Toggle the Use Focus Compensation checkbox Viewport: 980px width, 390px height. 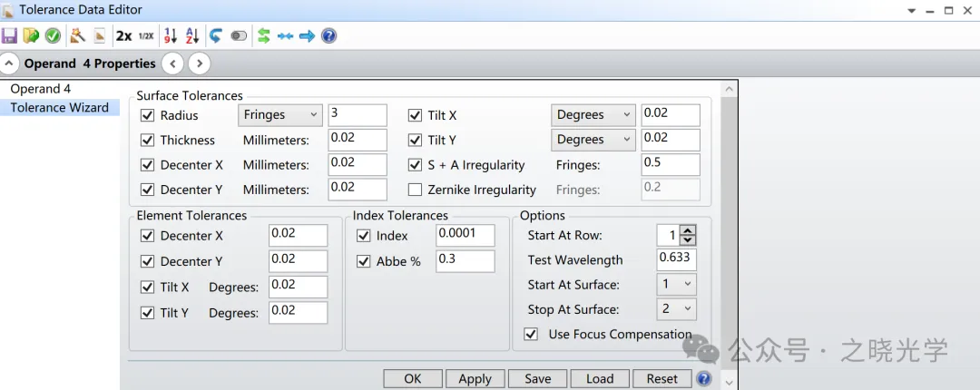point(532,335)
